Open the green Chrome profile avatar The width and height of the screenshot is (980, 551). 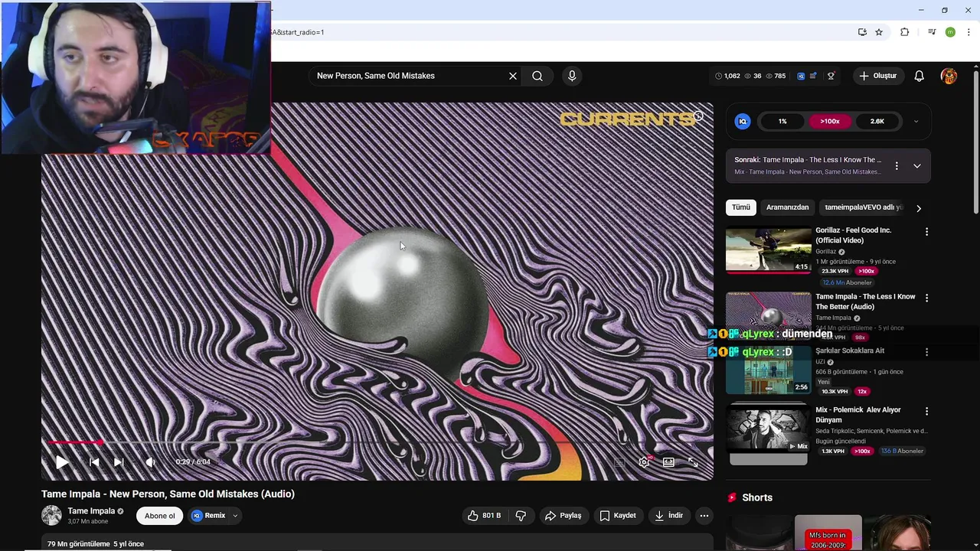point(950,32)
